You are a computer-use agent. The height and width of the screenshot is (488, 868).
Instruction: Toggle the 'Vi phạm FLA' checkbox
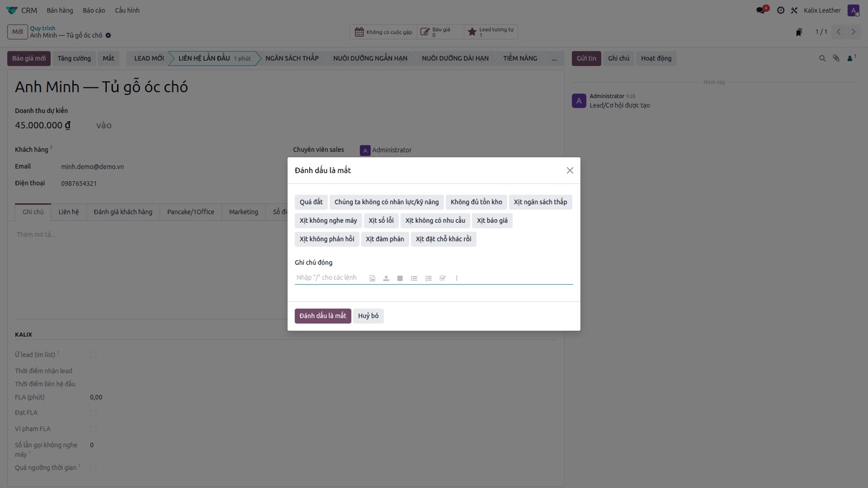pyautogui.click(x=93, y=429)
